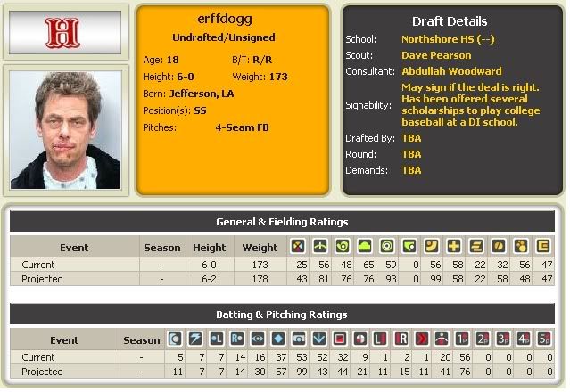The image size is (570, 392).
Task: Open consultant Abdullah Woodward's profile
Action: (451, 71)
